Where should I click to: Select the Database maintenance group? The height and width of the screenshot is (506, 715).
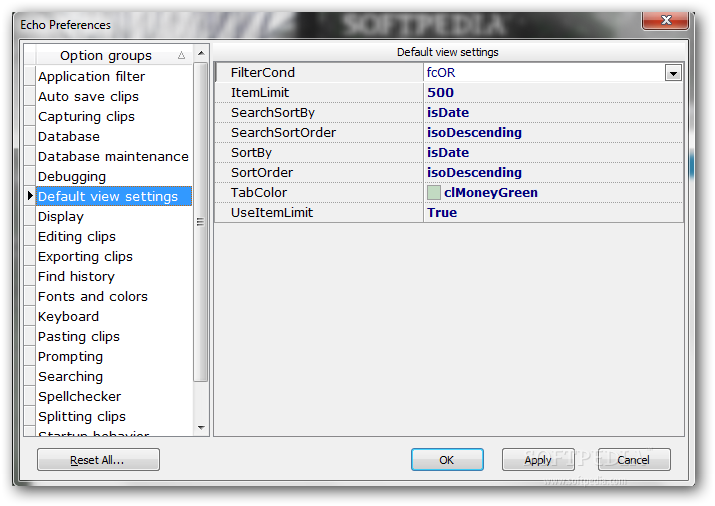tap(113, 156)
